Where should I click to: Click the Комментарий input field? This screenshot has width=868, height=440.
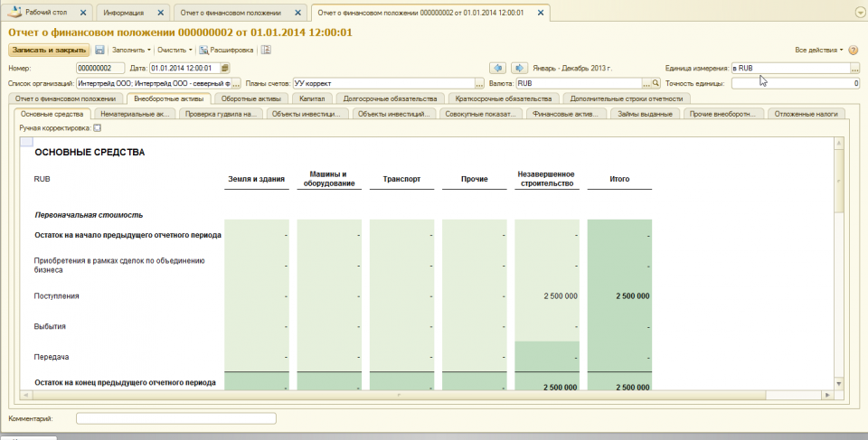[x=176, y=418]
